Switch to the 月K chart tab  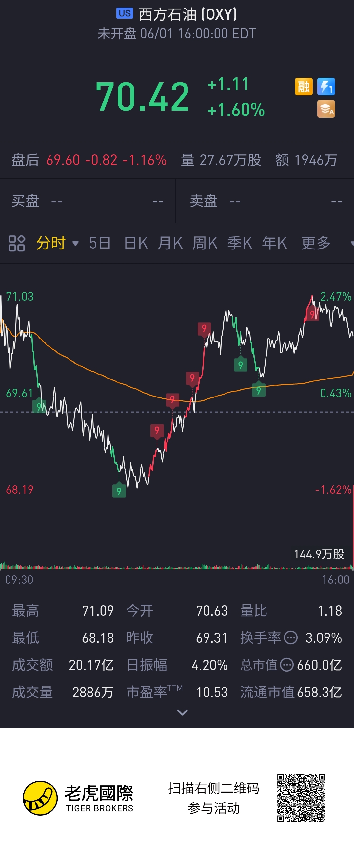coord(170,243)
